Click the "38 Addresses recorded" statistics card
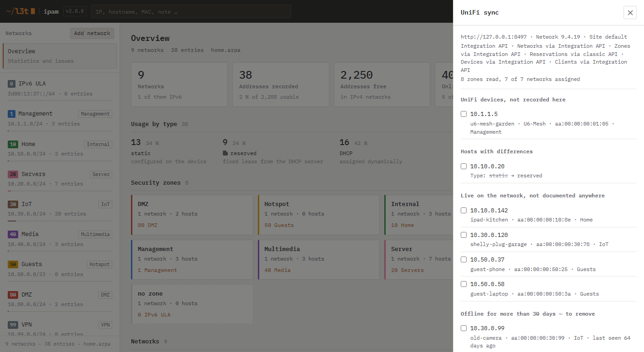The width and height of the screenshot is (644, 352). point(281,85)
